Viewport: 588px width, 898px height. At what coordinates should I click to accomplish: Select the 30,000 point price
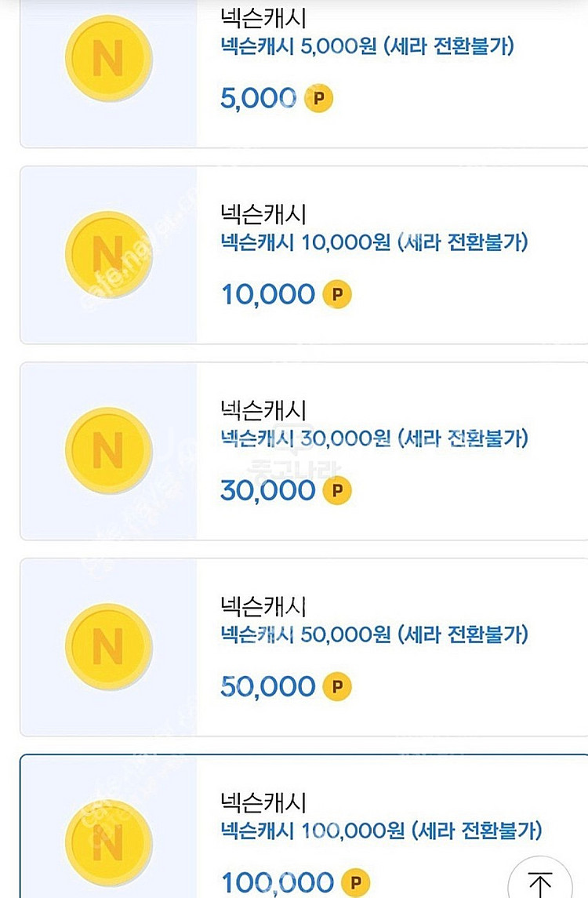(267, 491)
